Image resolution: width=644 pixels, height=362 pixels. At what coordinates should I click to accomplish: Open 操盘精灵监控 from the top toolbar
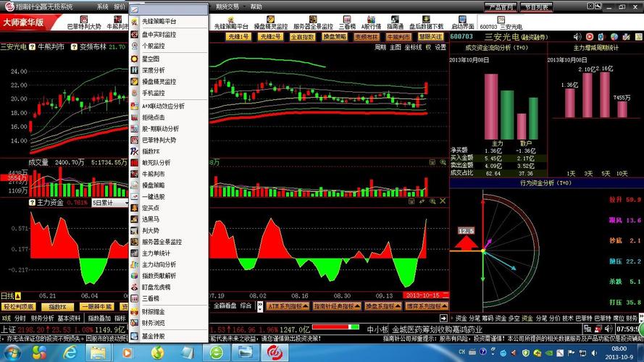[270, 22]
